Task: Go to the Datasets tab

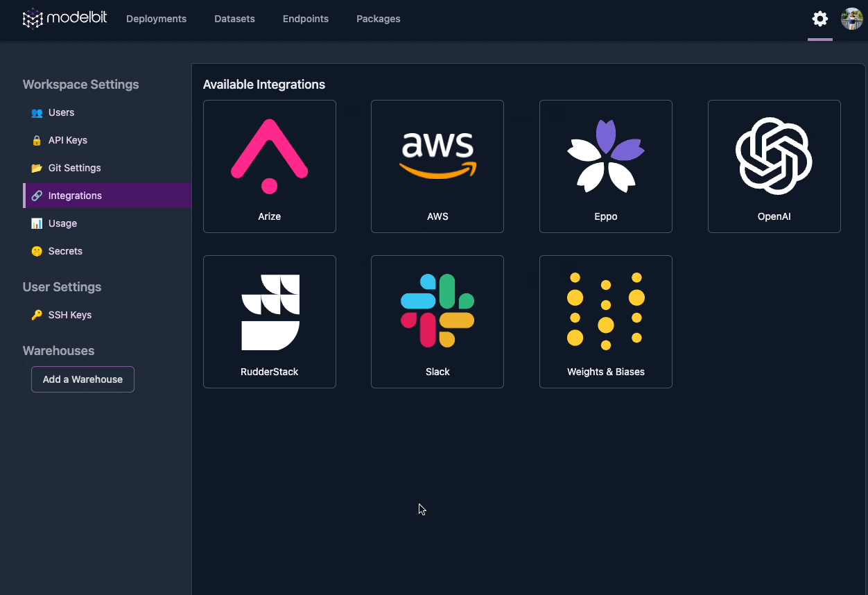Action: (x=234, y=19)
